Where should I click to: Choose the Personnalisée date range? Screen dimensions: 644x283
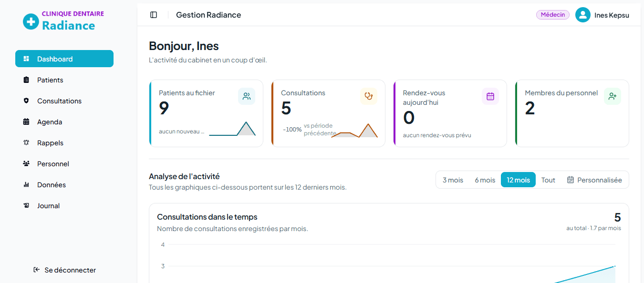(x=594, y=180)
